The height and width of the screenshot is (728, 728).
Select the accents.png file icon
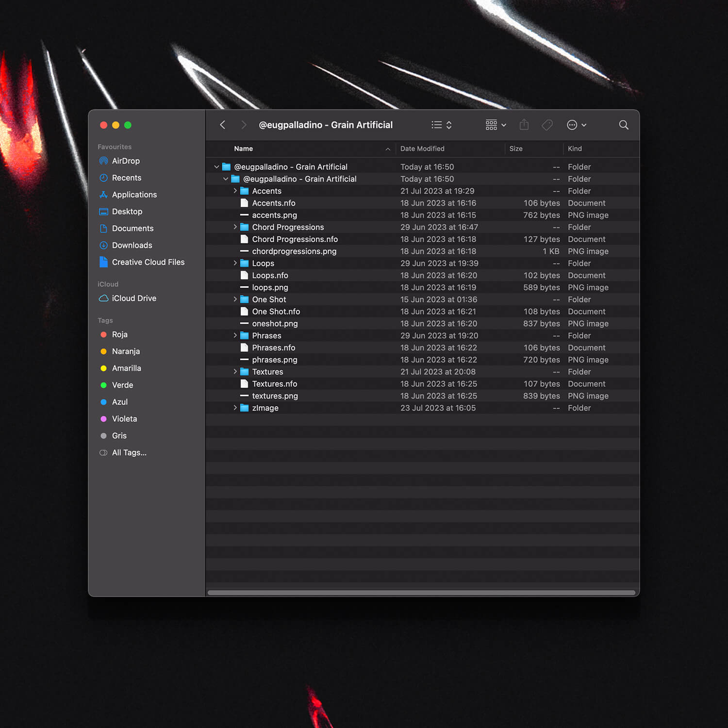(245, 215)
